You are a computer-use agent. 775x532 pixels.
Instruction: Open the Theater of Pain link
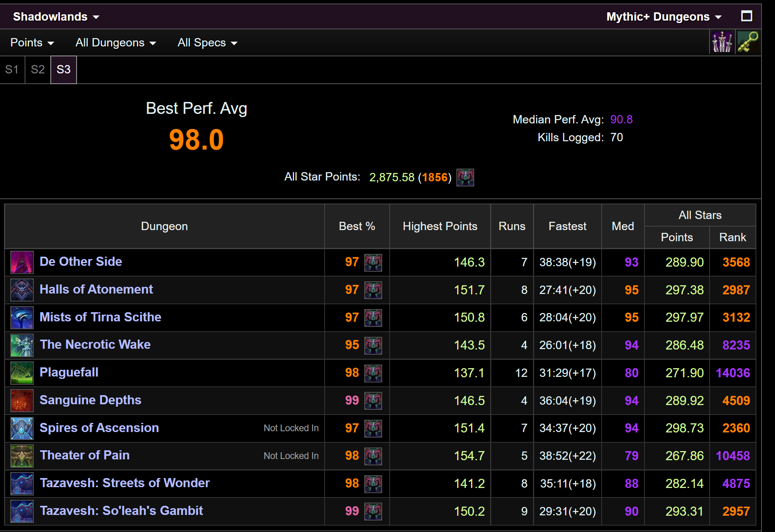pyautogui.click(x=85, y=455)
